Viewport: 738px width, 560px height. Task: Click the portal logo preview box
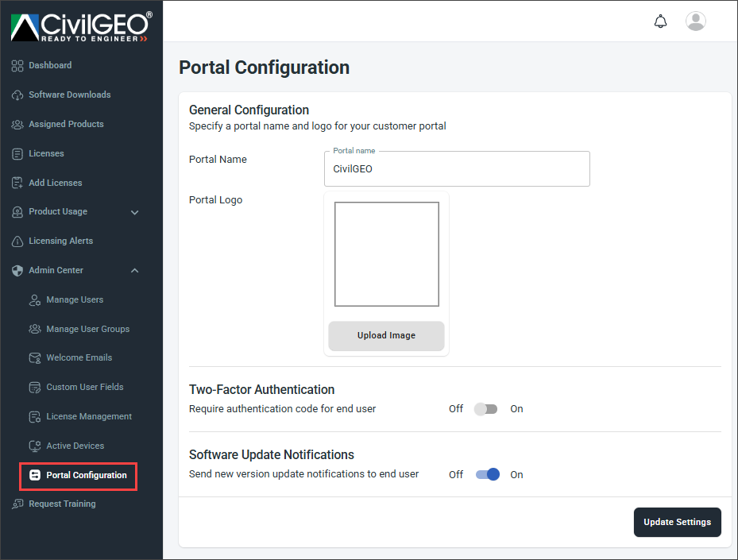(x=386, y=254)
